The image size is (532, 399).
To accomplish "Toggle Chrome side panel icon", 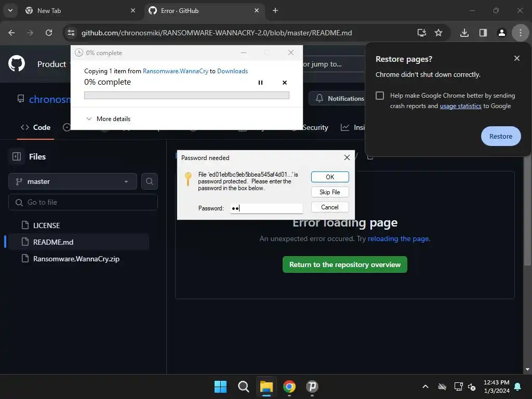I will (483, 33).
